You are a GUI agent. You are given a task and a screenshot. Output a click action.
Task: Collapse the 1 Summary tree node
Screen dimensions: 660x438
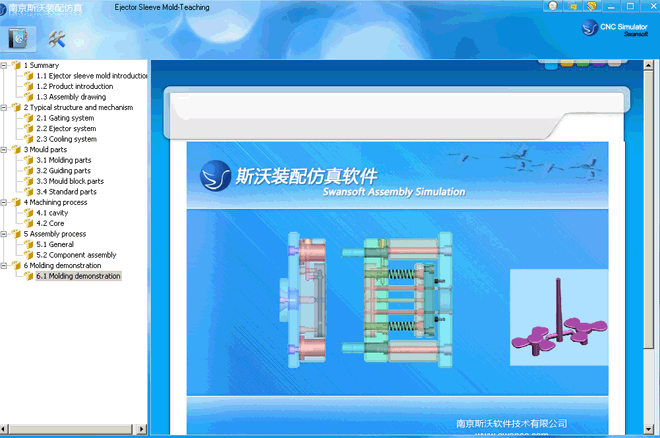click(x=4, y=65)
